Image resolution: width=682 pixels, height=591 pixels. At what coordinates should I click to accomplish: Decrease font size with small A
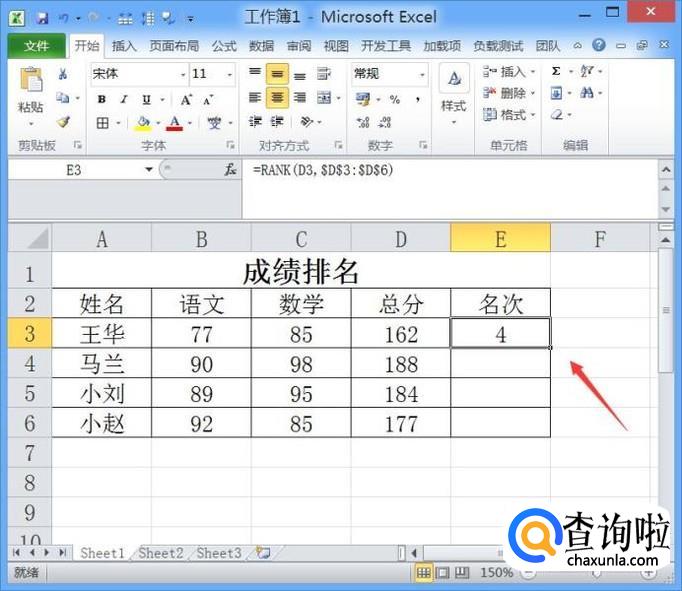pyautogui.click(x=208, y=100)
